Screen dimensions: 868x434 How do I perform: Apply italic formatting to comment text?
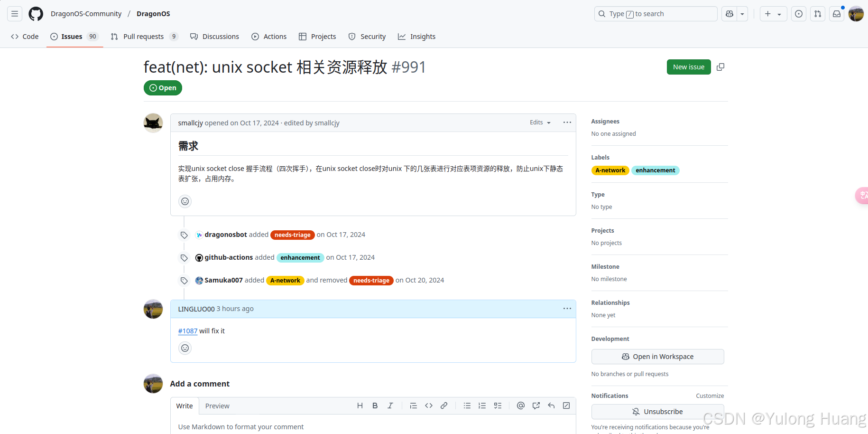390,406
